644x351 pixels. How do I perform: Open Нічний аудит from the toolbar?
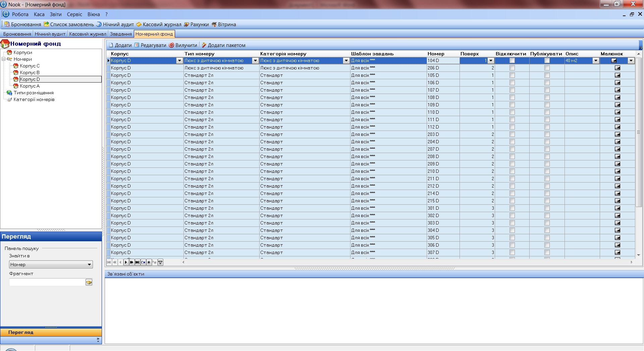coord(115,24)
